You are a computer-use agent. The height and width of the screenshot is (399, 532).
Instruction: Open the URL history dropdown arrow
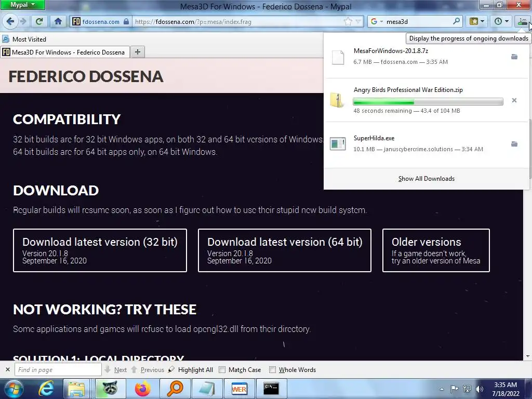point(358,22)
